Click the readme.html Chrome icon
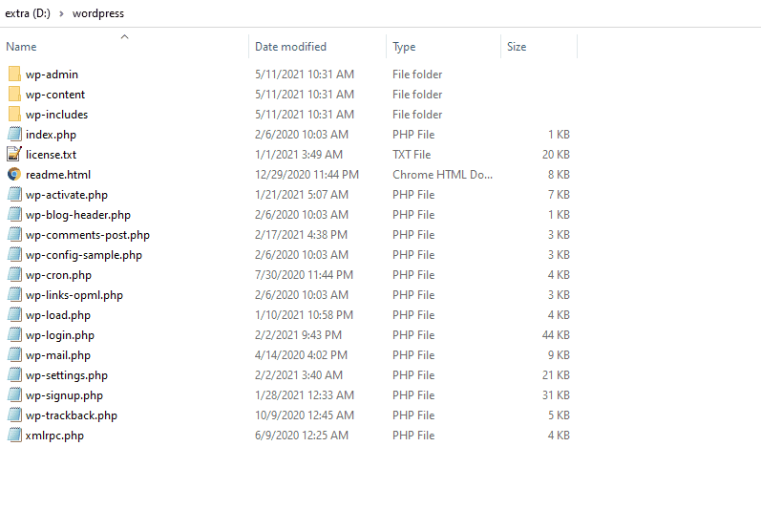The height and width of the screenshot is (532, 761). [14, 174]
